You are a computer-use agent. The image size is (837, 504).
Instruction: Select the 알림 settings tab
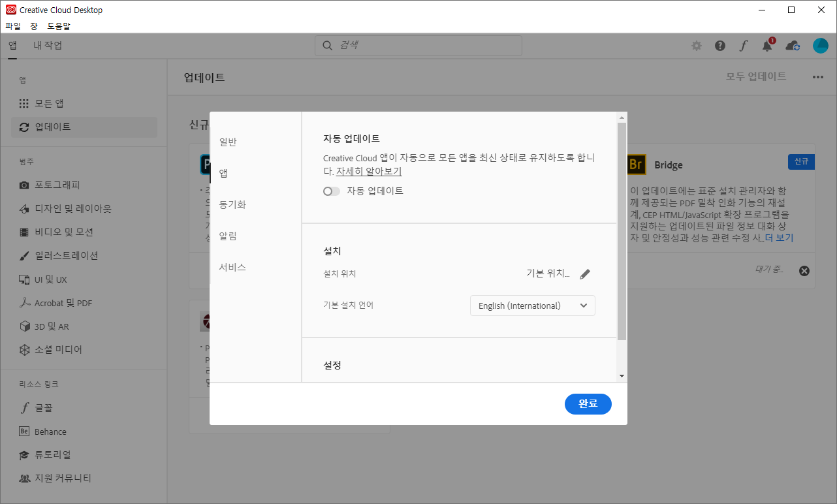(x=229, y=236)
